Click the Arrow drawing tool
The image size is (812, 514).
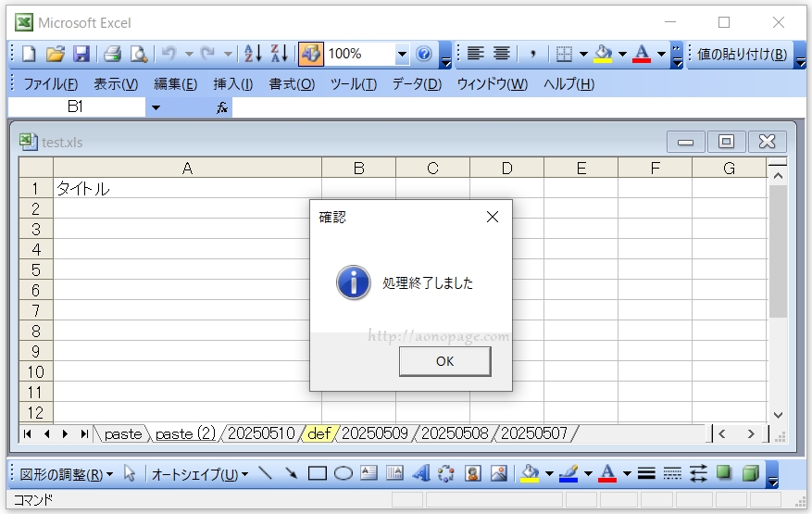click(291, 473)
